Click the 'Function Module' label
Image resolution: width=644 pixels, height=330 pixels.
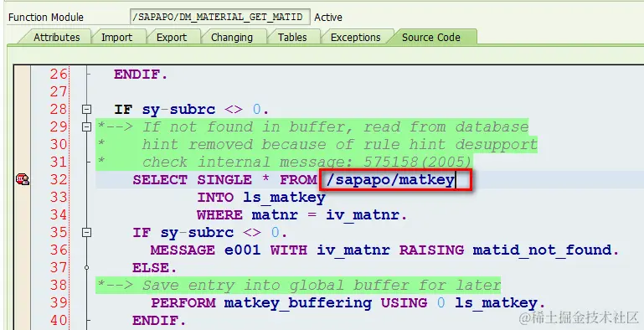(46, 18)
